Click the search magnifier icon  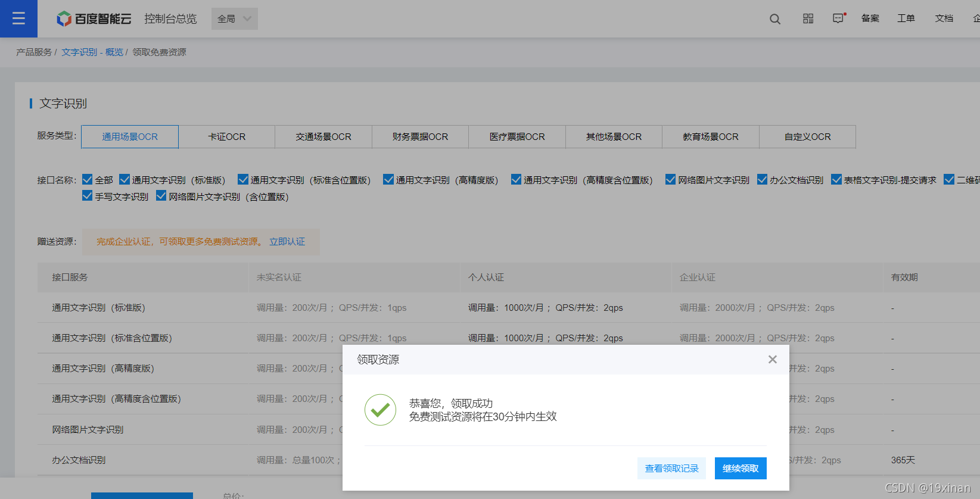tap(774, 19)
